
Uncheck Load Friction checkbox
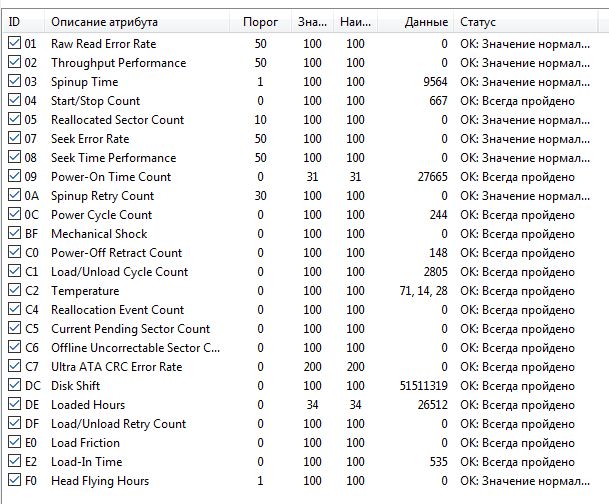(14, 442)
